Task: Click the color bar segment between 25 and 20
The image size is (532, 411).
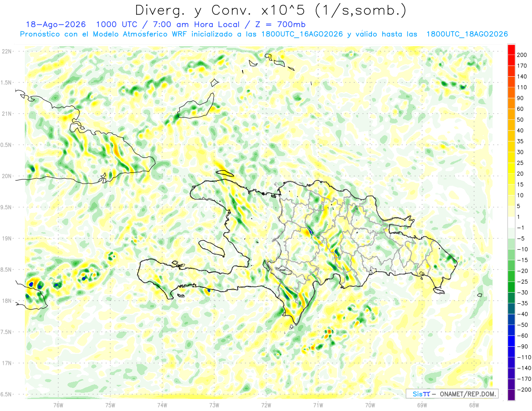Action: coord(511,168)
